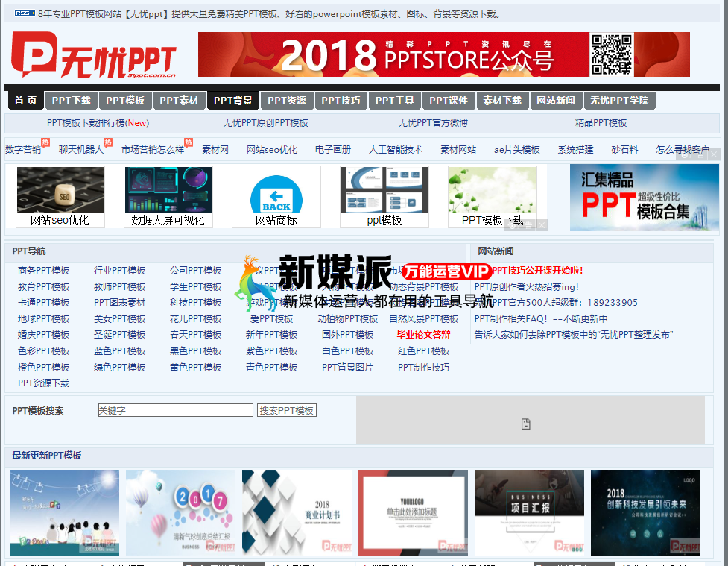Open 商务PPT模板 category
Screen dimensions: 728x566
pos(44,271)
